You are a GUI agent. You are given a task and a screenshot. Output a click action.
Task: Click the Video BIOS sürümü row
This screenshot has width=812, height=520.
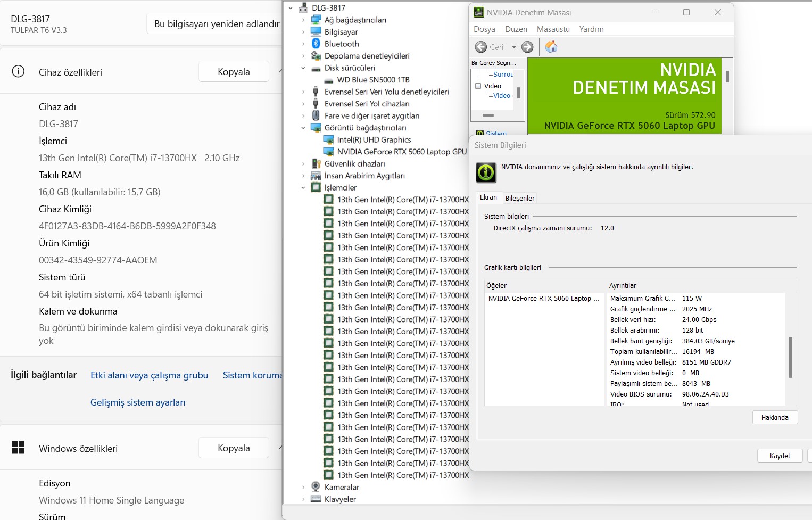(697, 394)
